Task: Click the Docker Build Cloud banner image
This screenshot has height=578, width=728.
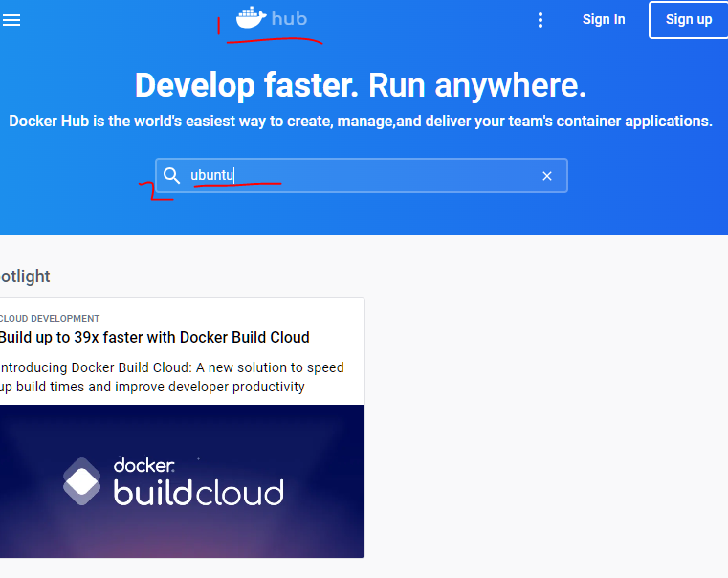Action: (x=182, y=481)
